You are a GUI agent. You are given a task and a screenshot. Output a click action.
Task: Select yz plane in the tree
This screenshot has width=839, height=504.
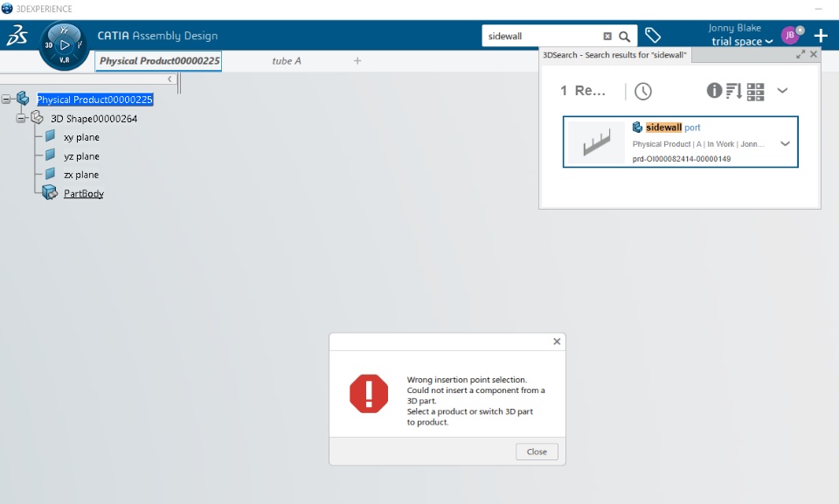tap(81, 156)
